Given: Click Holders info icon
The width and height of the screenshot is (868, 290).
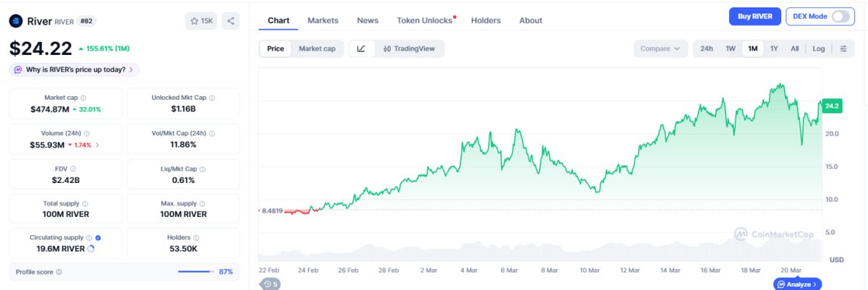Looking at the screenshot, I should click(x=196, y=237).
